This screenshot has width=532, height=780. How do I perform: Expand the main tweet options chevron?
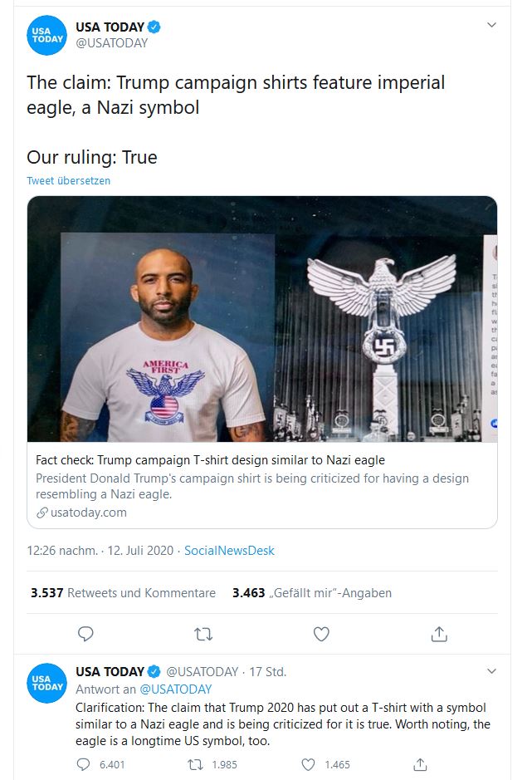491,25
